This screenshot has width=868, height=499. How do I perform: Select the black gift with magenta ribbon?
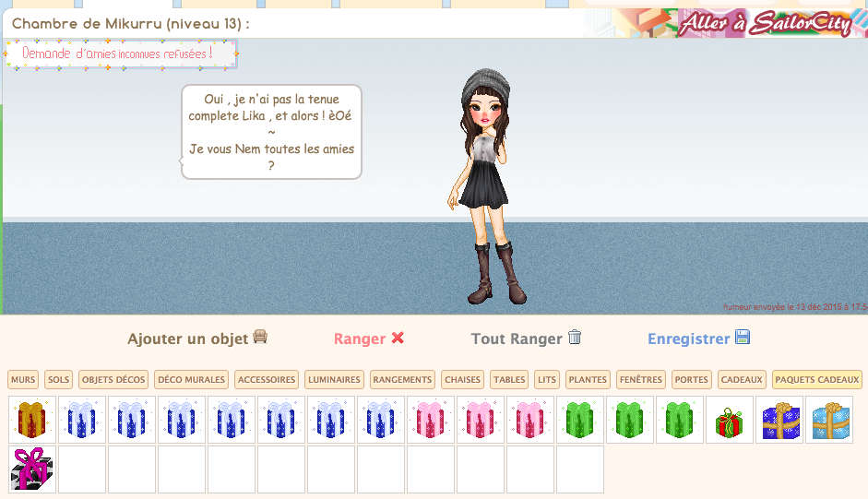pyautogui.click(x=32, y=469)
